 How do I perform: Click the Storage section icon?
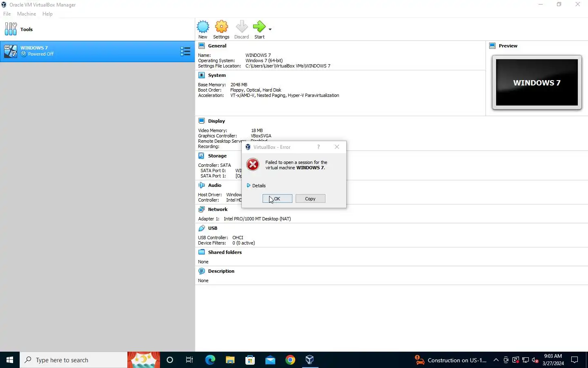[202, 156]
